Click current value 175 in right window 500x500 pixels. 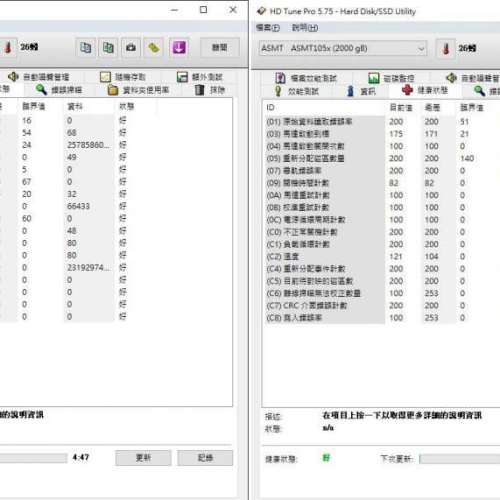[396, 134]
